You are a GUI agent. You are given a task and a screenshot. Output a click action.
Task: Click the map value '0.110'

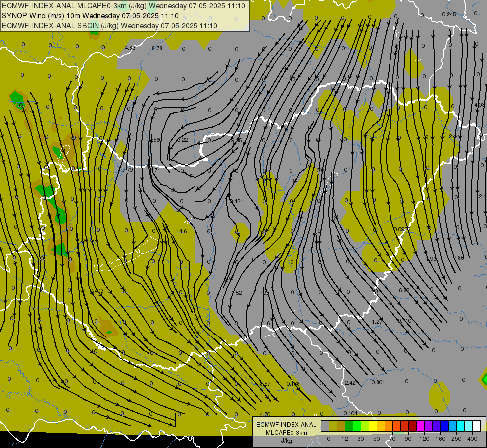click(x=405, y=321)
